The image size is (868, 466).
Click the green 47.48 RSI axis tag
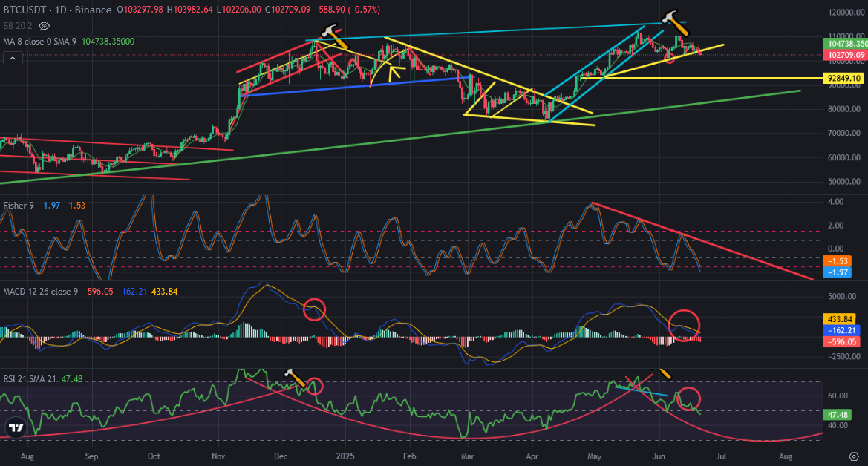click(838, 415)
